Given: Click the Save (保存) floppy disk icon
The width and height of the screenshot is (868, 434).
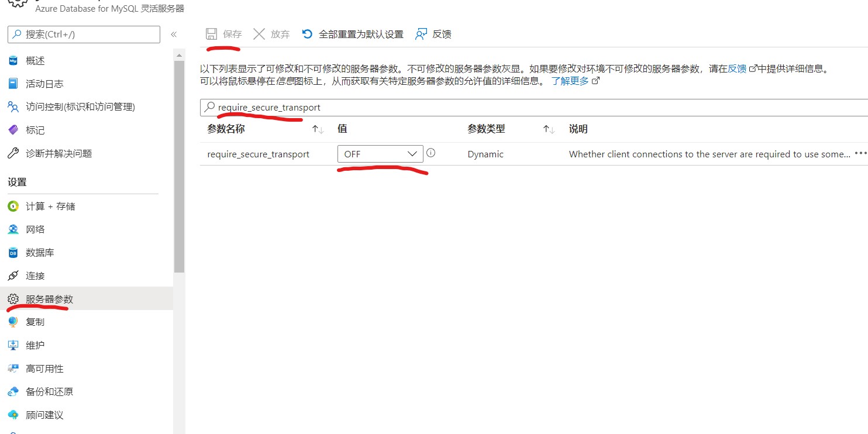Looking at the screenshot, I should [x=212, y=34].
